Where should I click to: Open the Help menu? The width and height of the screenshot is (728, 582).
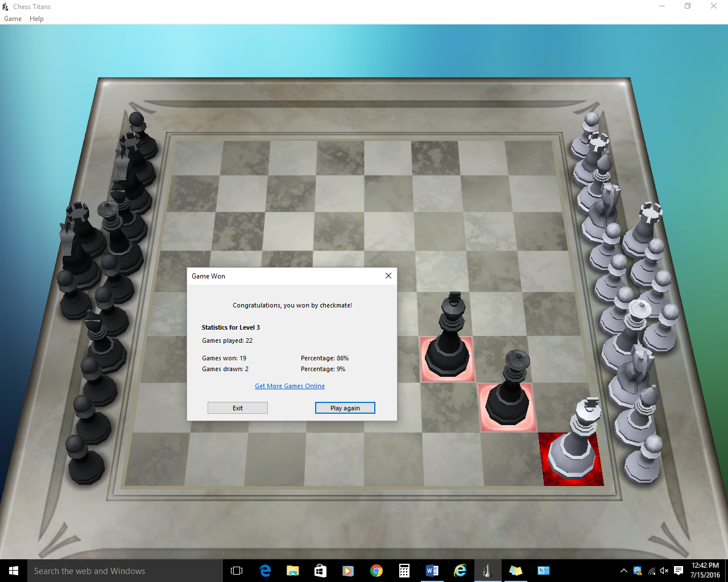tap(36, 19)
